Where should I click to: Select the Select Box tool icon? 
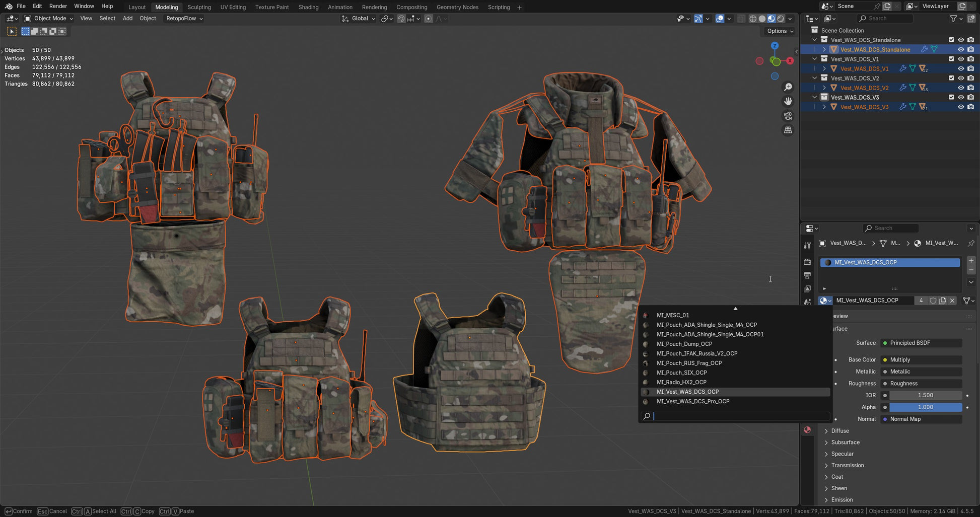tap(12, 31)
